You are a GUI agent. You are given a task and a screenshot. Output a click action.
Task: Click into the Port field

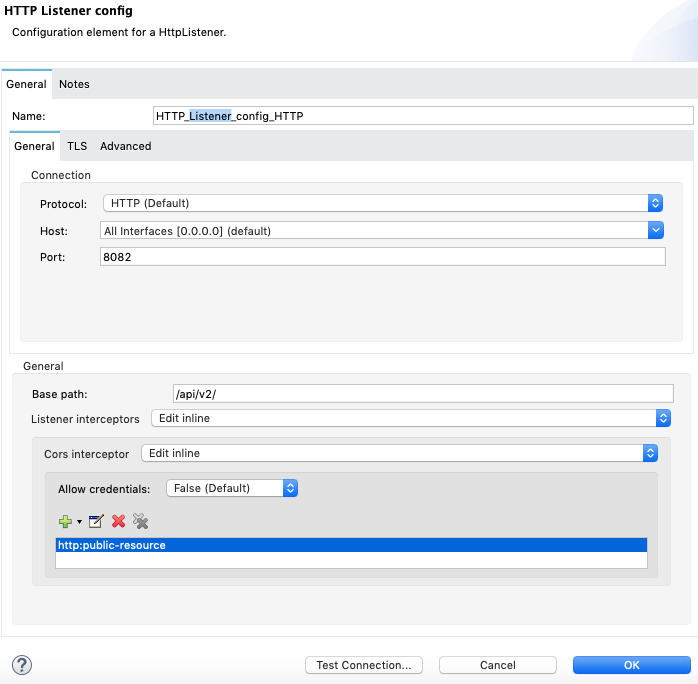pyautogui.click(x=383, y=257)
